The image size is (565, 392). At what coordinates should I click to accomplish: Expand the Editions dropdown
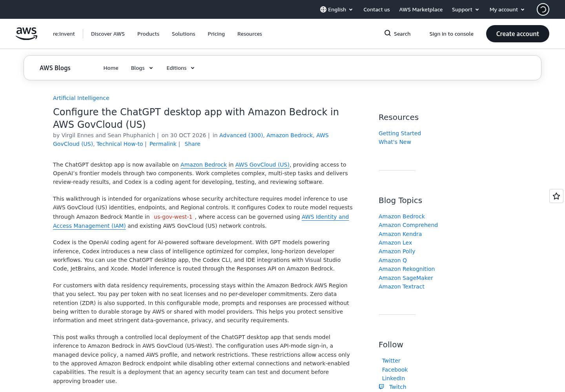pos(180,68)
